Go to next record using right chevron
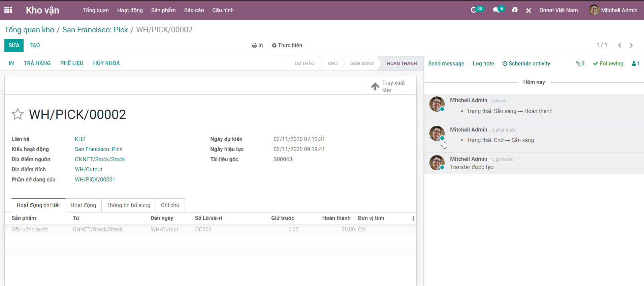Image resolution: width=644 pixels, height=286 pixels. pyautogui.click(x=631, y=46)
